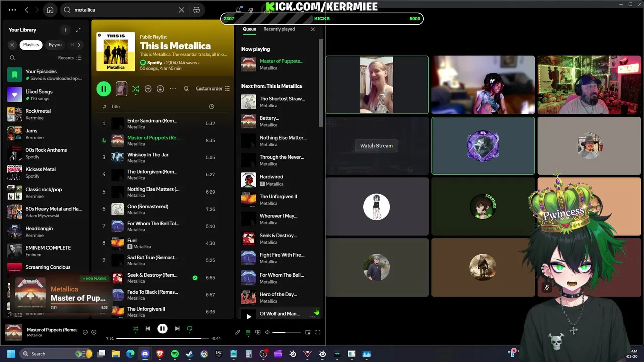The image size is (644, 362).
Task: Go back with the left arrow
Action: click(x=27, y=10)
